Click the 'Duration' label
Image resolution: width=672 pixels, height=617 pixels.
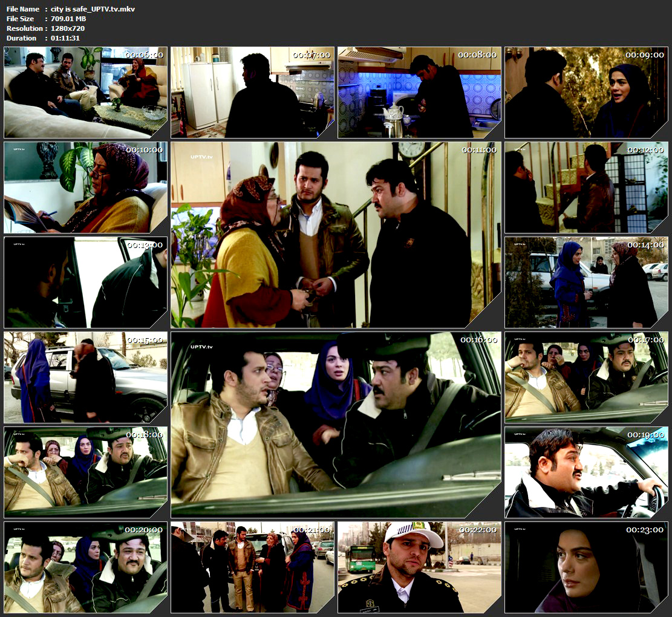click(21, 38)
